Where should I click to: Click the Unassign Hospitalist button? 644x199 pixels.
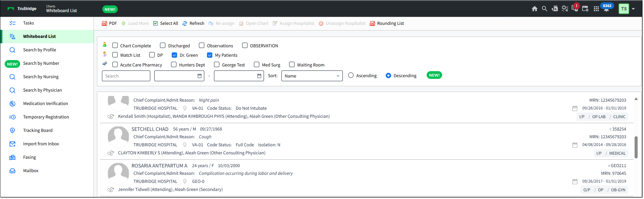[x=342, y=23]
